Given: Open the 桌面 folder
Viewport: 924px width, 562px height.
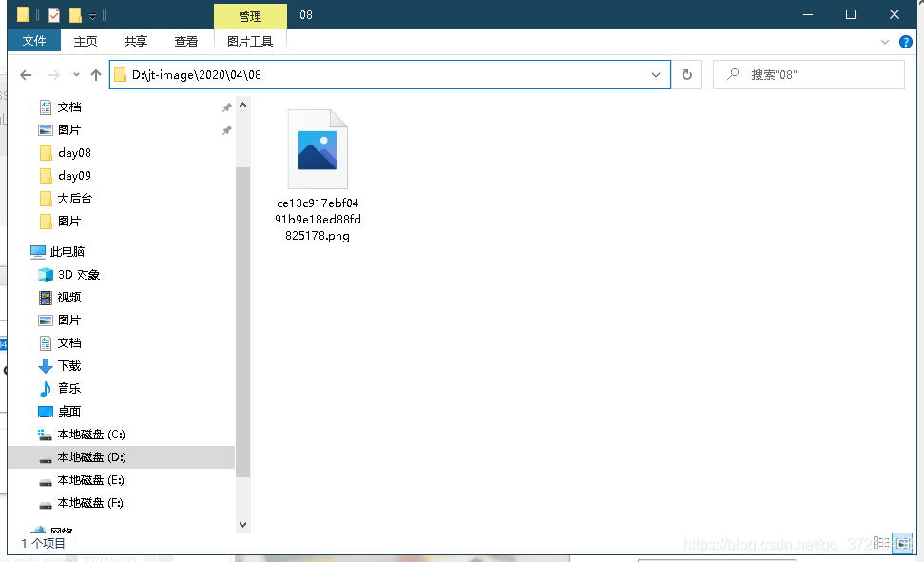Looking at the screenshot, I should tap(69, 412).
